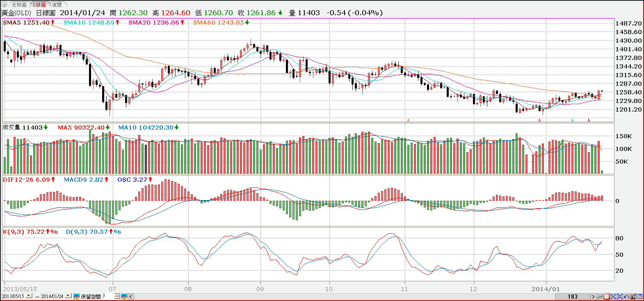The width and height of the screenshot is (644, 301).
Task: Click the 1201.20 price axis label
Action: (628, 109)
